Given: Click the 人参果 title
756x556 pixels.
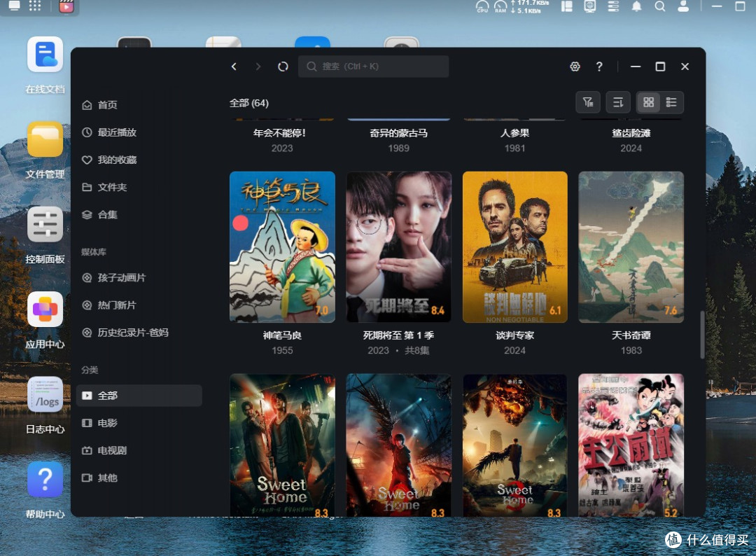Looking at the screenshot, I should point(515,133).
